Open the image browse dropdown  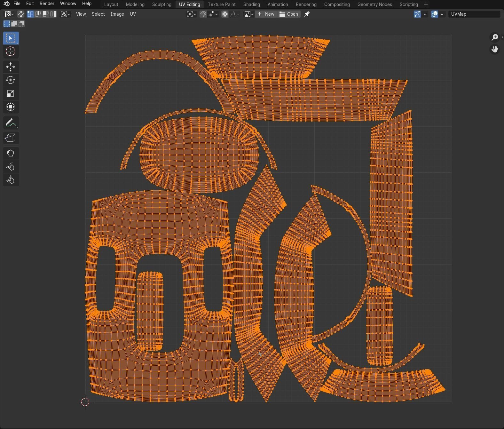point(249,14)
